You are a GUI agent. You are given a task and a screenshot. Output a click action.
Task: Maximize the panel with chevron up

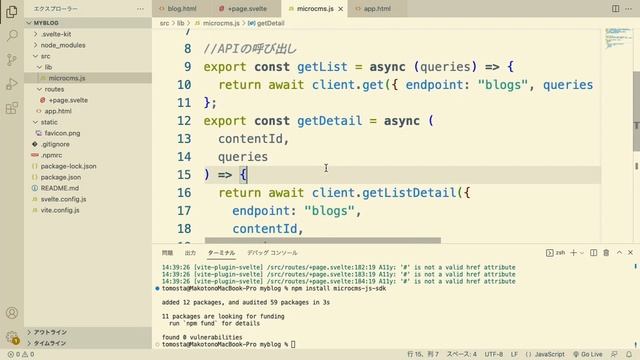click(x=619, y=253)
